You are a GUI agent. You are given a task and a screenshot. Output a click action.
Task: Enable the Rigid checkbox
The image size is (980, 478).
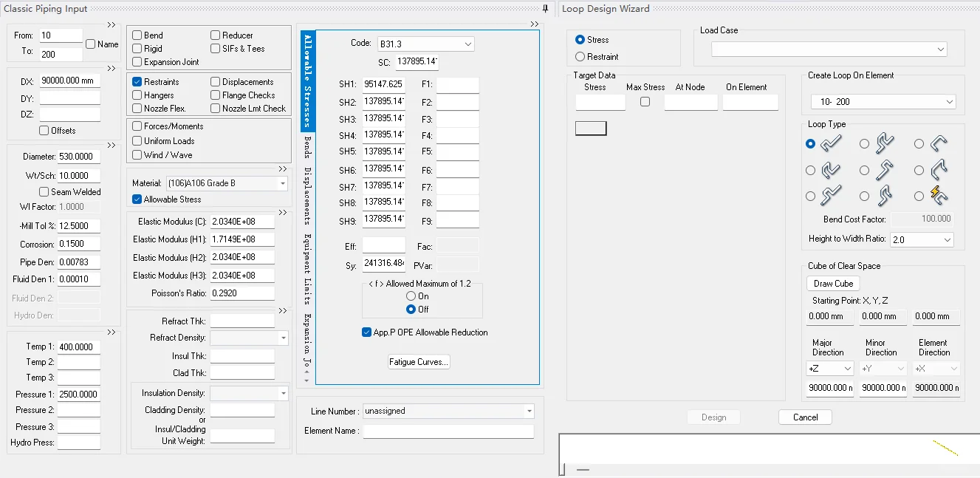tap(137, 49)
